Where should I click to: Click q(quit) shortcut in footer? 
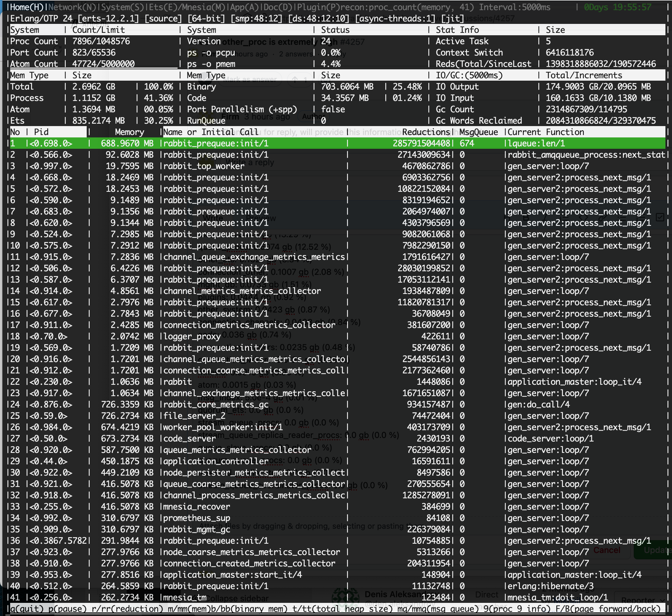(27, 609)
